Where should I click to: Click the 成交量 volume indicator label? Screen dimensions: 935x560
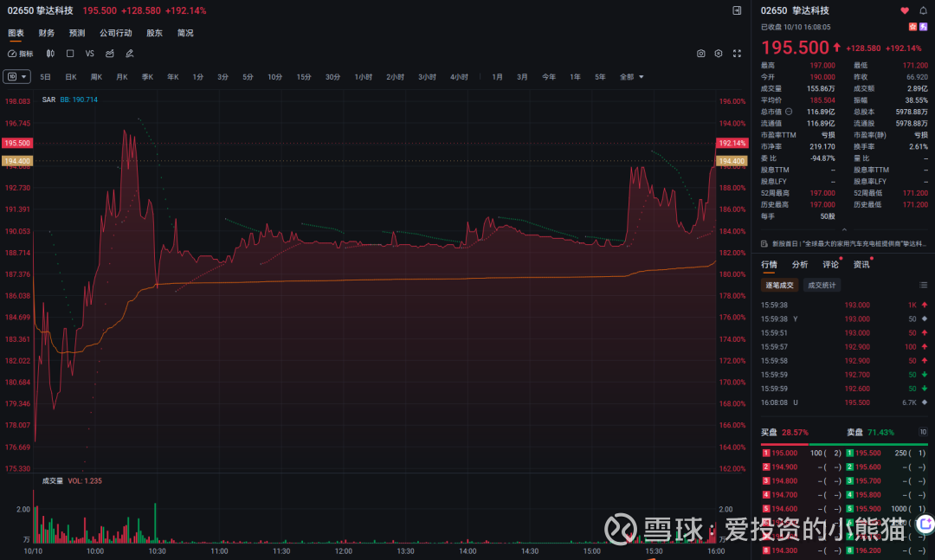click(53, 480)
